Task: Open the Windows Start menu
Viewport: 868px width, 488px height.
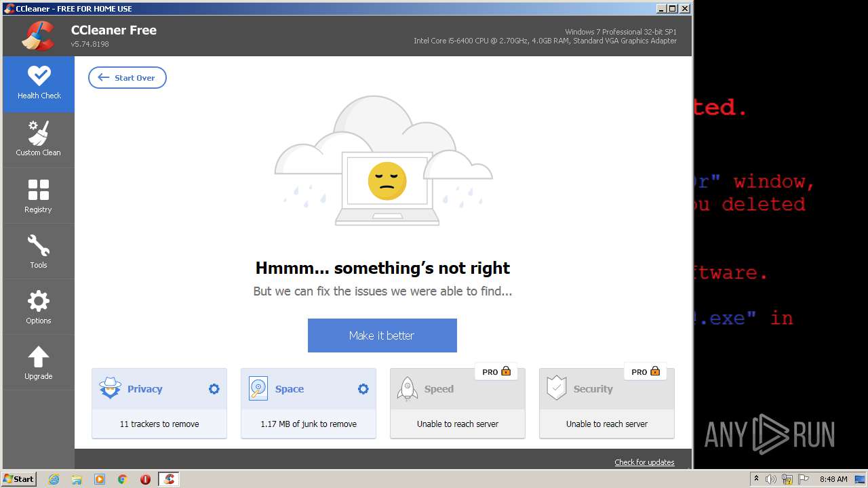Action: point(19,479)
